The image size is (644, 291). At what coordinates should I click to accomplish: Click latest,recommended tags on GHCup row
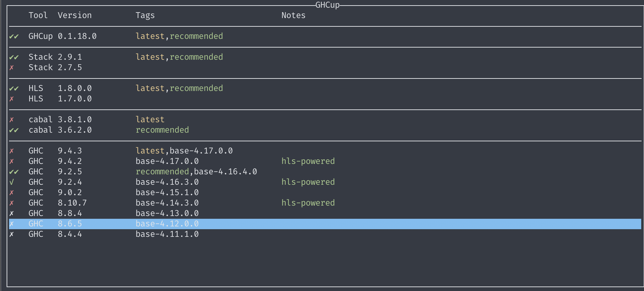[x=179, y=36]
